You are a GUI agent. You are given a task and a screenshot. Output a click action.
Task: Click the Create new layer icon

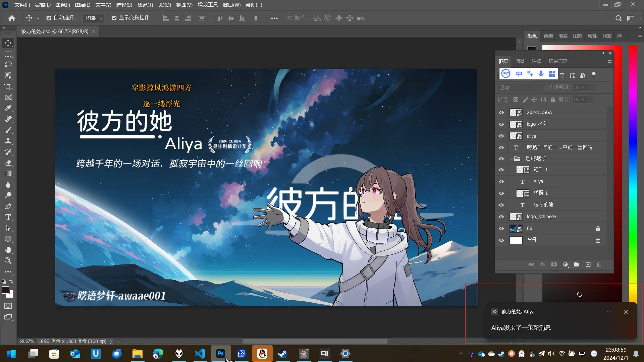[x=588, y=264]
